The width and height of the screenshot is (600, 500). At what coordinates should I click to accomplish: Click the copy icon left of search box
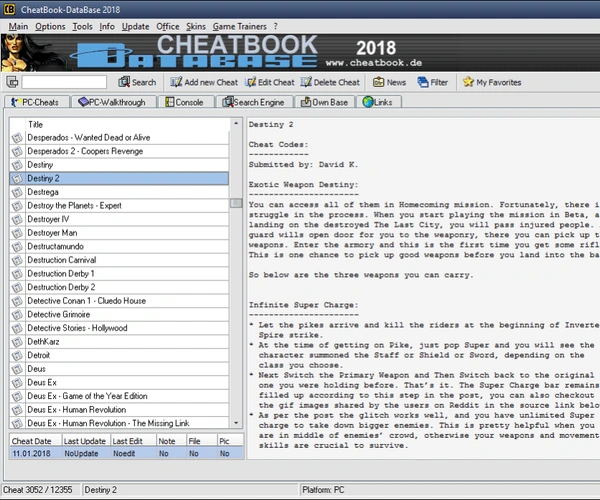pyautogui.click(x=12, y=82)
